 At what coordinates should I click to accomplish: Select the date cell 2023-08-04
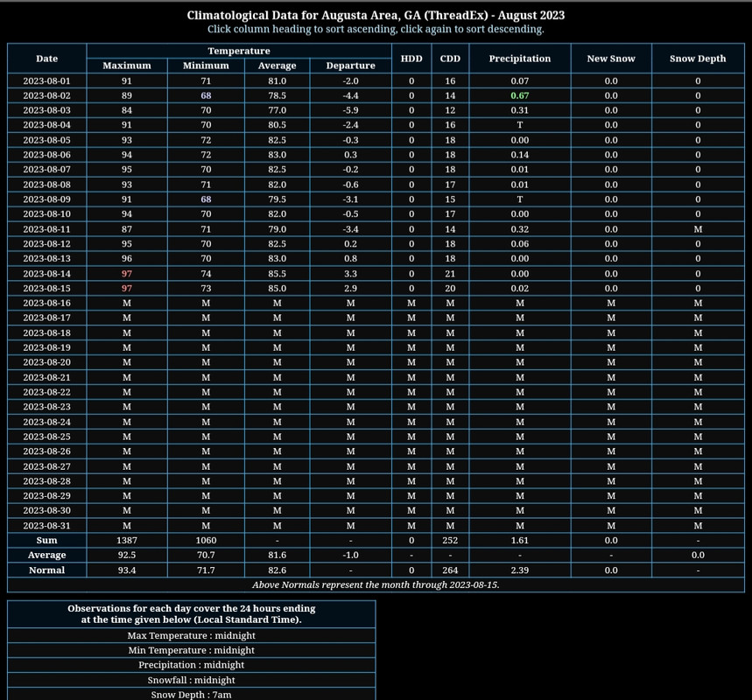pyautogui.click(x=46, y=125)
